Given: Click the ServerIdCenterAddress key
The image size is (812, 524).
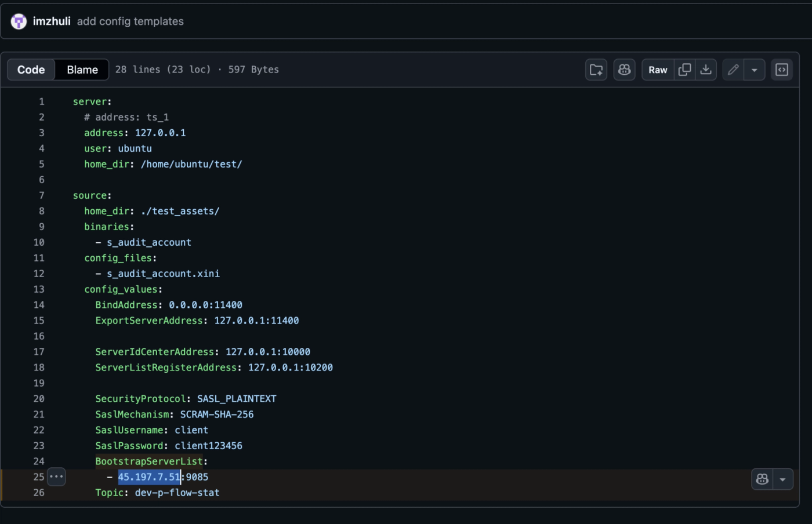Looking at the screenshot, I should click(x=155, y=352).
